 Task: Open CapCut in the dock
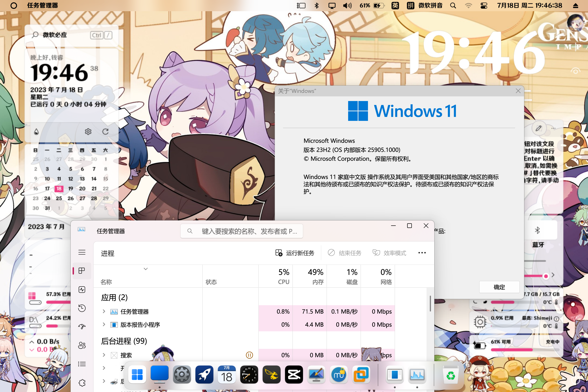[x=294, y=374]
